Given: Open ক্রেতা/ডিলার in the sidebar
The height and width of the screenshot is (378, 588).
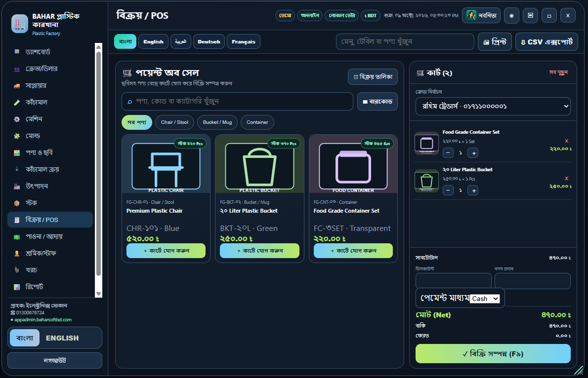Looking at the screenshot, I should pos(50,69).
